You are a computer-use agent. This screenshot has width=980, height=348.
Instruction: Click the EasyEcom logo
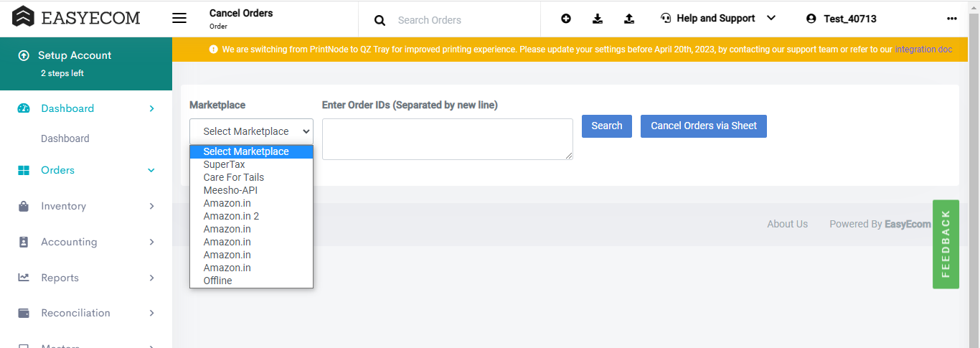click(77, 17)
